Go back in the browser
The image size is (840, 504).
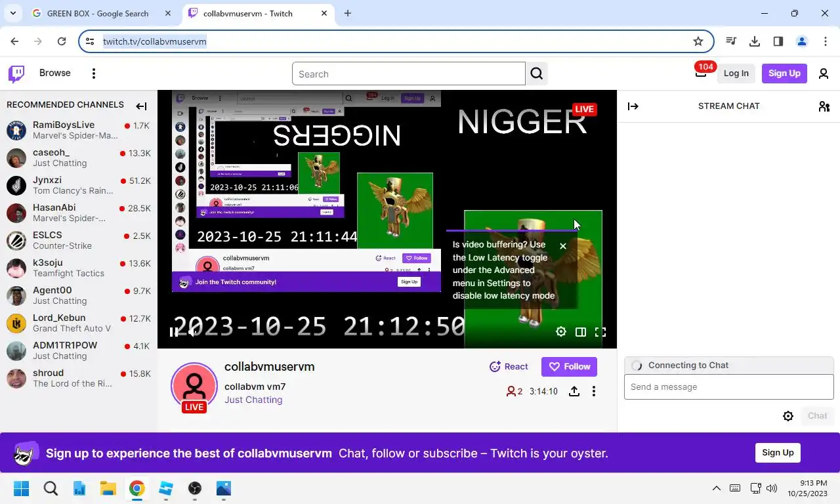coord(14,41)
